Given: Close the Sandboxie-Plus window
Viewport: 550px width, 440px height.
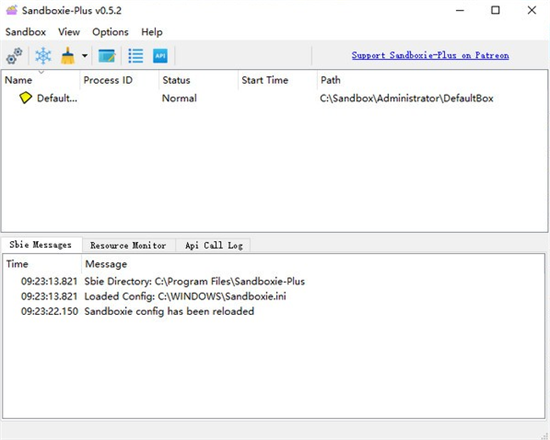Looking at the screenshot, I should tap(532, 10).
